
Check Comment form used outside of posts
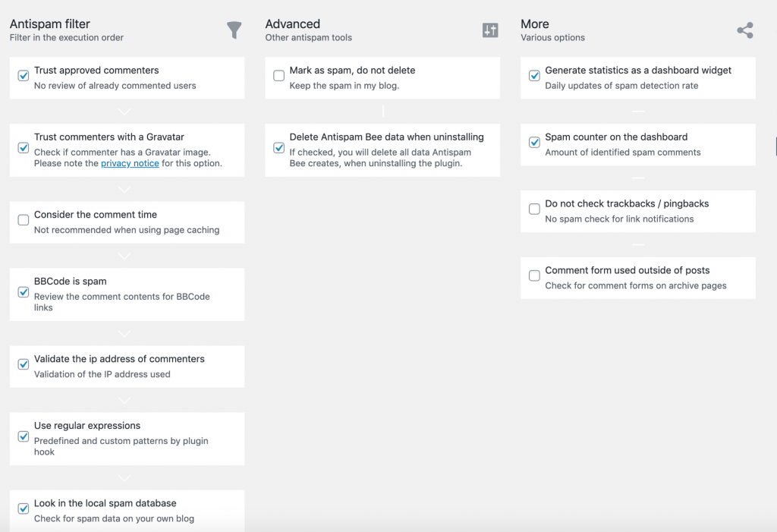pos(534,275)
